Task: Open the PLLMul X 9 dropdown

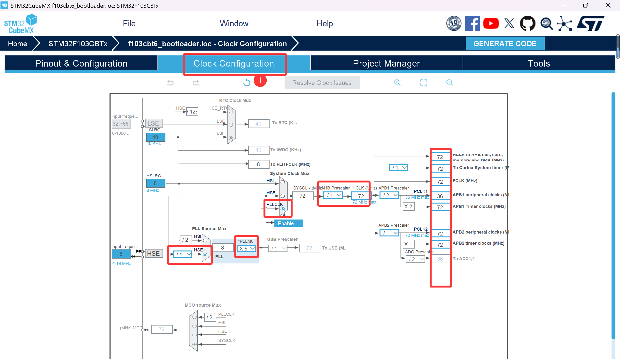Action: [x=247, y=248]
